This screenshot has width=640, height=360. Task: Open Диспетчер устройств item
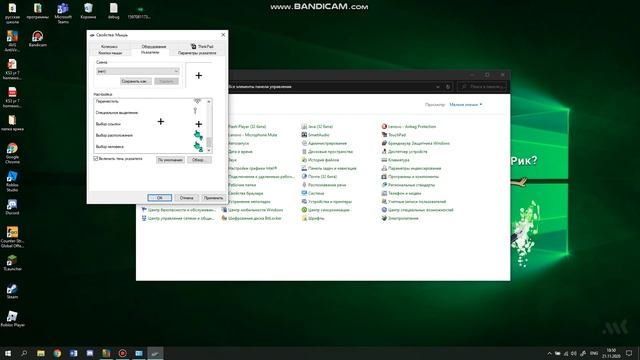click(404, 151)
